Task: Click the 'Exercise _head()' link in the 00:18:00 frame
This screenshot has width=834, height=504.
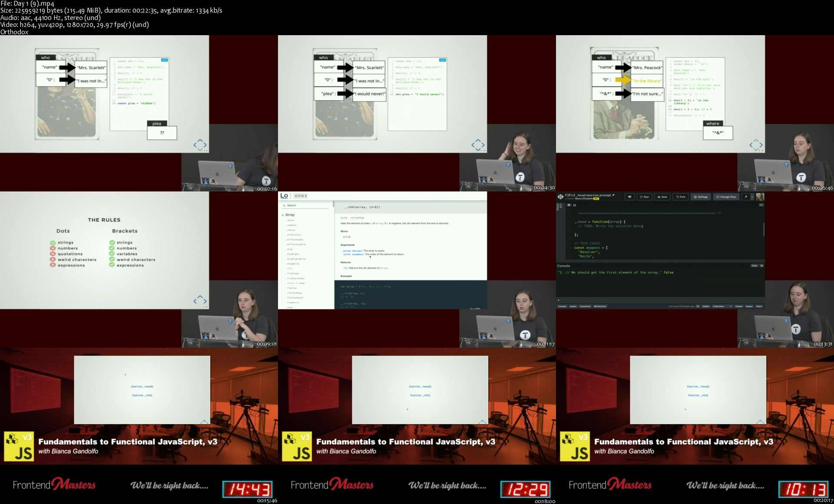Action: tap(420, 386)
